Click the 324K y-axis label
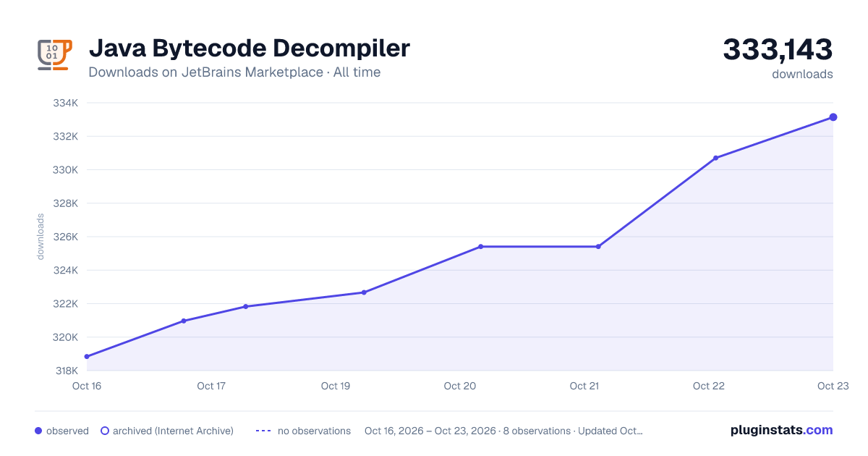 point(65,270)
